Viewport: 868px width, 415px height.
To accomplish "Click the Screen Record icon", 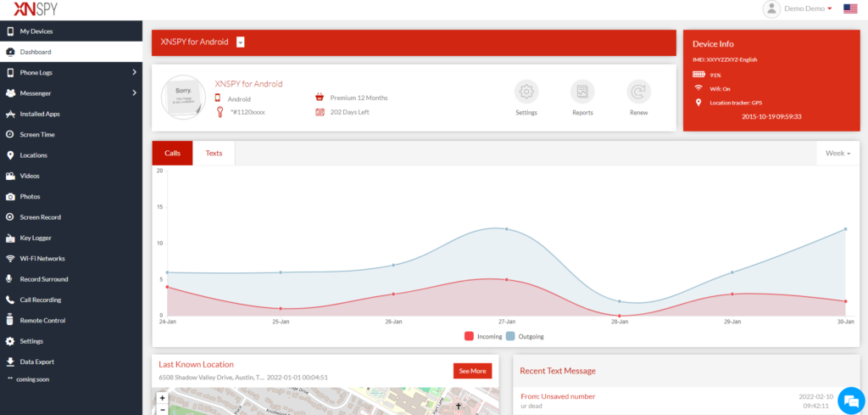I will [x=10, y=217].
